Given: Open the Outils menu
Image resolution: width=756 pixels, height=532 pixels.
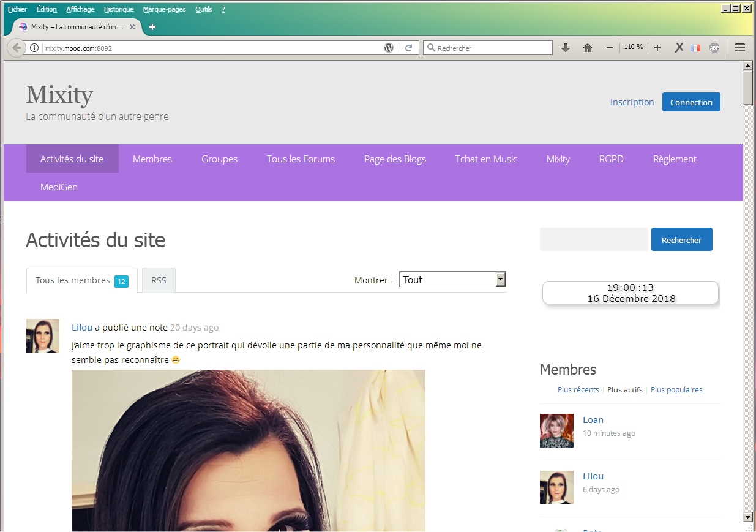Looking at the screenshot, I should coord(204,9).
